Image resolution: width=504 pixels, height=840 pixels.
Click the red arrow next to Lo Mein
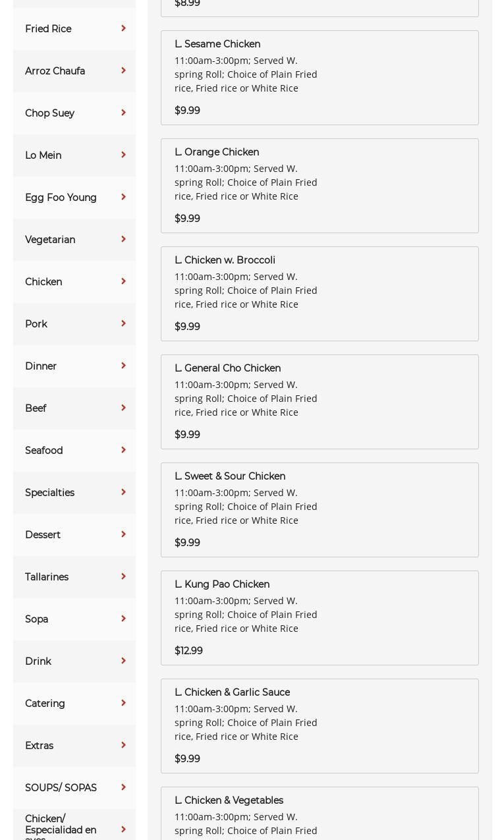pos(123,155)
